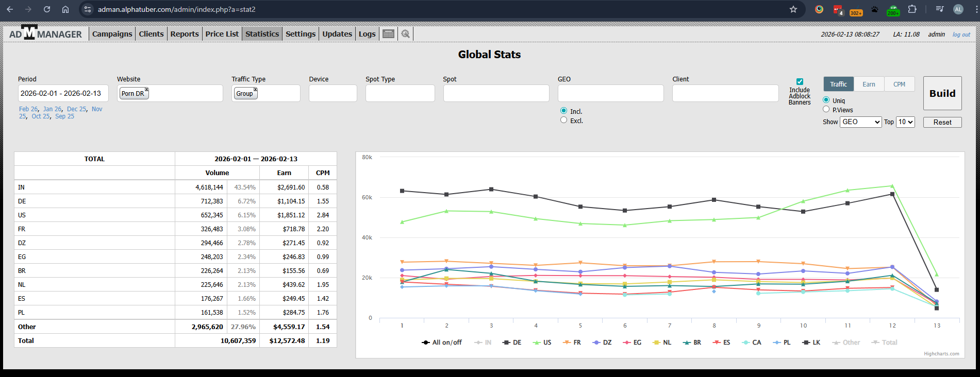Screen dimensions: 980x377
Task: Open the Show GEO dropdown
Action: [860, 122]
